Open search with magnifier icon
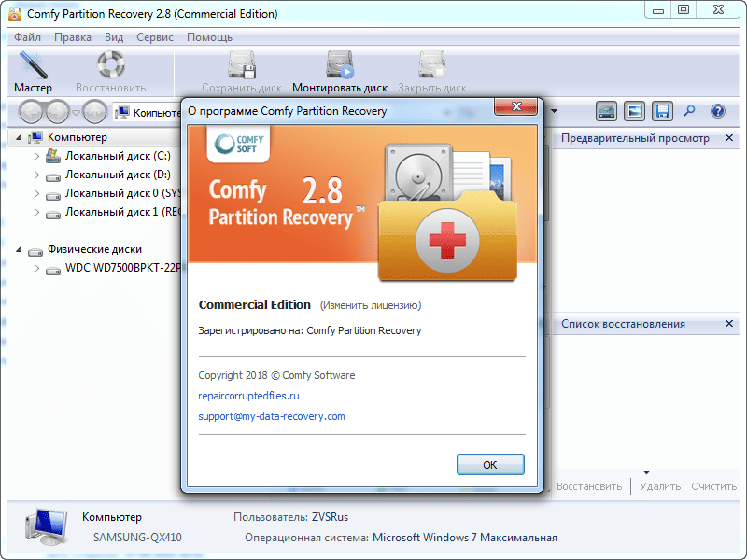The height and width of the screenshot is (560, 747). point(689,111)
